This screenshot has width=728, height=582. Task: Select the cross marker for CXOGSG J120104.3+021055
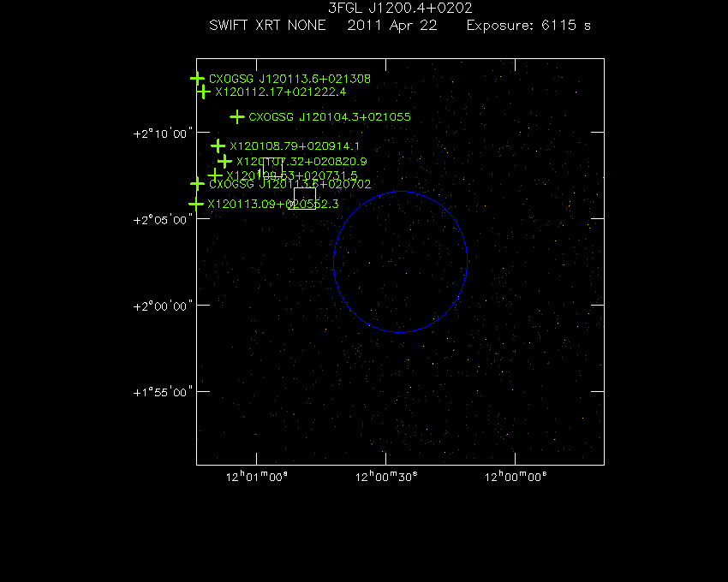click(x=236, y=117)
